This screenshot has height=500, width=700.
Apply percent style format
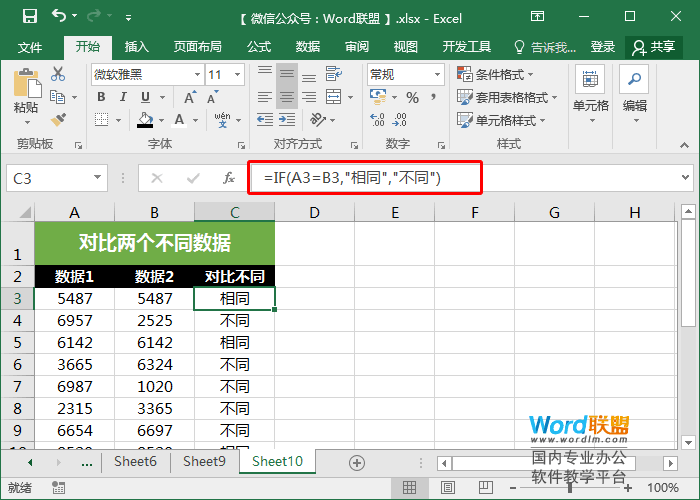tap(412, 97)
